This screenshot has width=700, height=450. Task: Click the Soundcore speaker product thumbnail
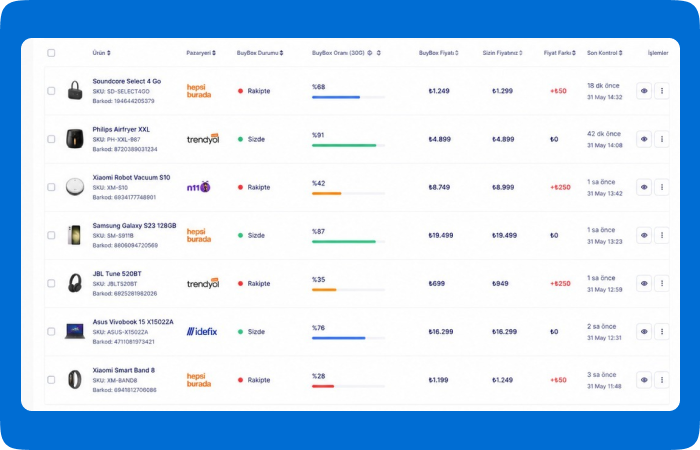point(75,90)
